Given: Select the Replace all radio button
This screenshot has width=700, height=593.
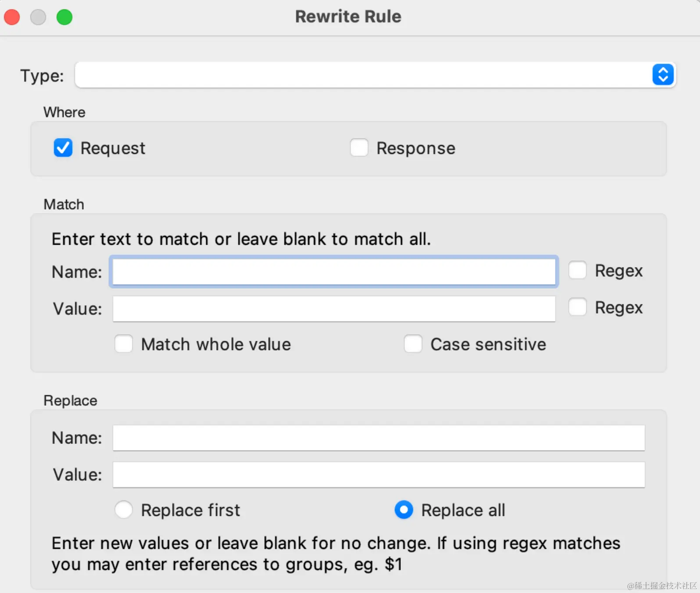Looking at the screenshot, I should pos(404,510).
